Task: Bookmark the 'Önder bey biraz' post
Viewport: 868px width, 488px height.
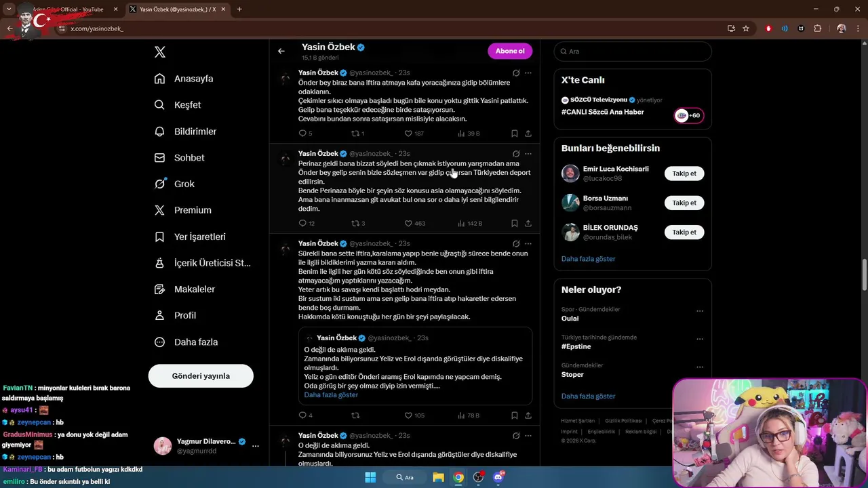Action: click(x=515, y=134)
